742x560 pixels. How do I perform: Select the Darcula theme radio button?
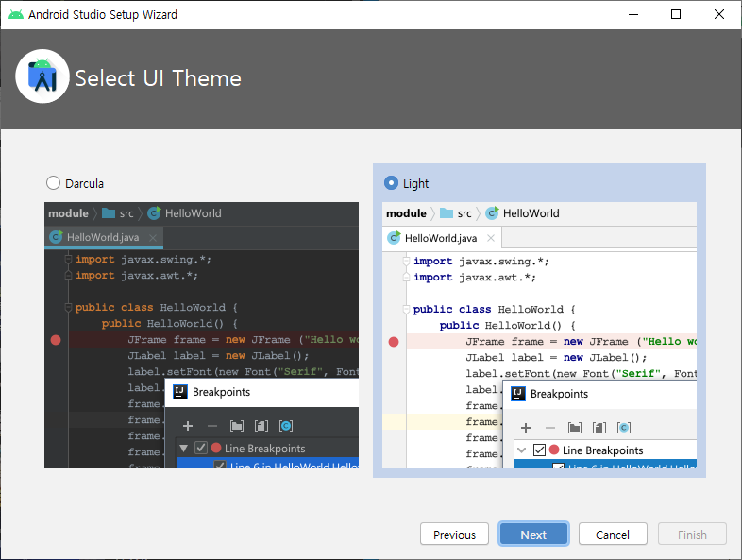pos(53,182)
